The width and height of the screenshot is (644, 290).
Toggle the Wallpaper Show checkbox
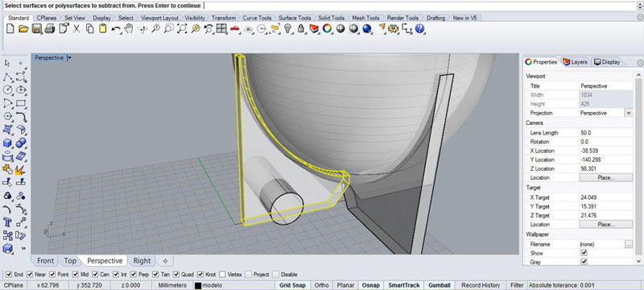(x=584, y=253)
